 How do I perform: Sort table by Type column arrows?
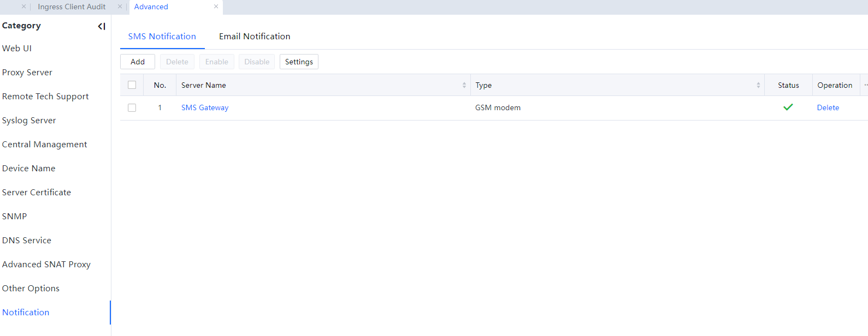(758, 85)
